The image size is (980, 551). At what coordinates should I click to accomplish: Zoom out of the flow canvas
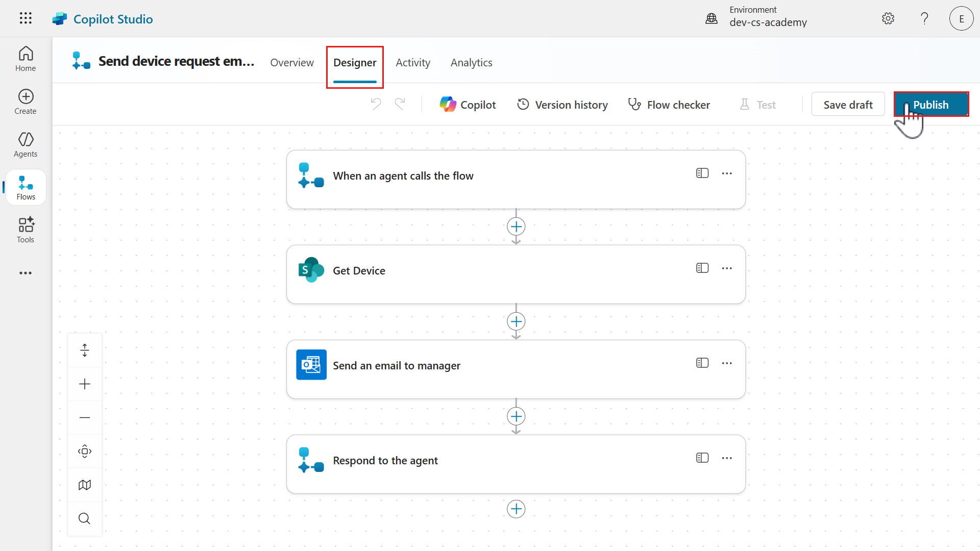tap(85, 417)
